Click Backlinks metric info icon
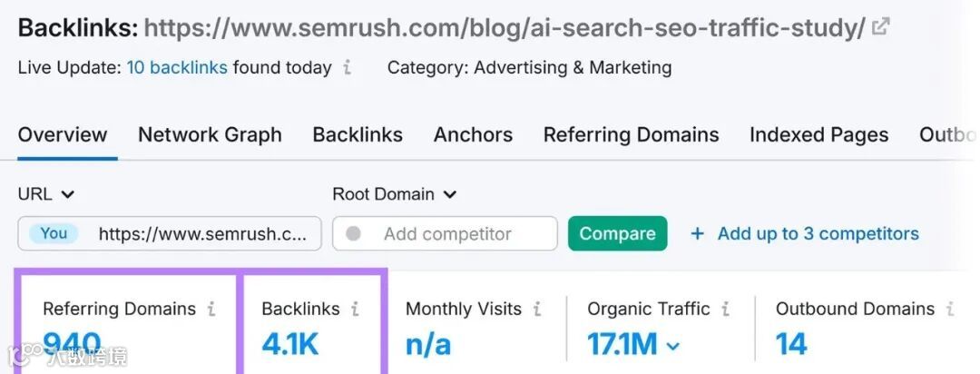Viewport: 980px width, 374px height. (355, 310)
